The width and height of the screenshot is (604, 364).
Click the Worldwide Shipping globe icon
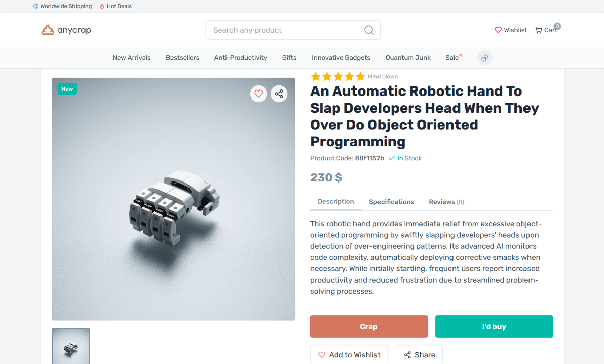coord(36,6)
